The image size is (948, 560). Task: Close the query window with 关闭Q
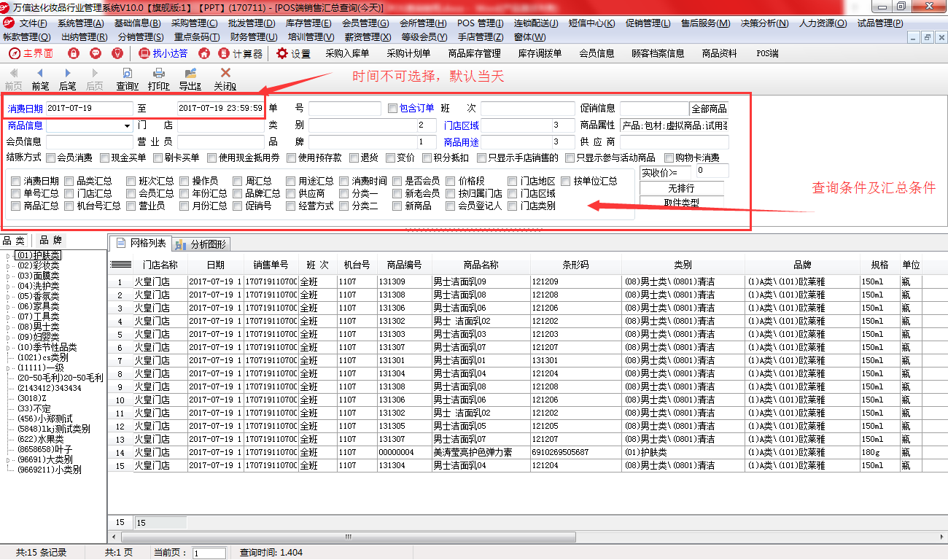coord(225,79)
